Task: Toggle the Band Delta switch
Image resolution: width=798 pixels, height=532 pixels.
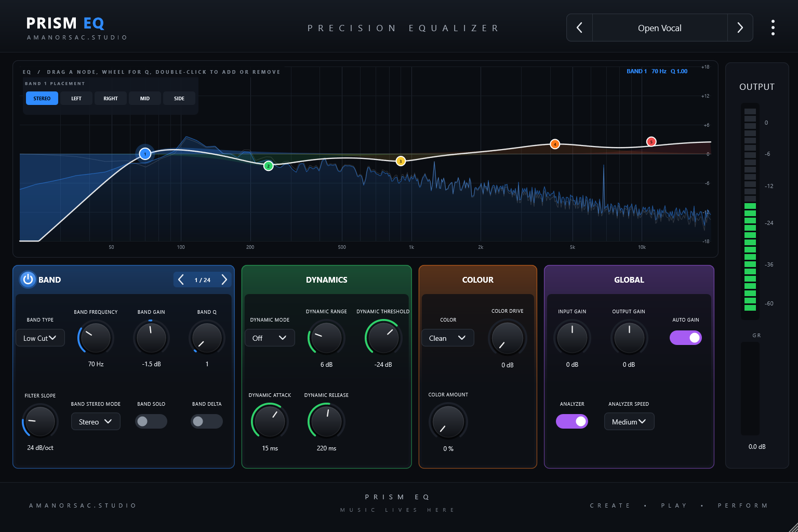Action: [x=207, y=421]
